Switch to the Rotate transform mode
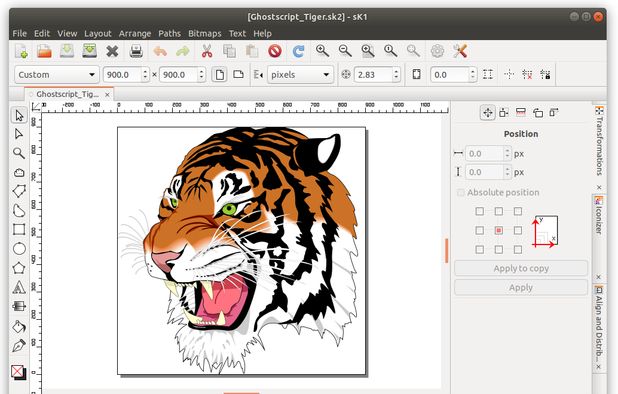 (x=538, y=113)
